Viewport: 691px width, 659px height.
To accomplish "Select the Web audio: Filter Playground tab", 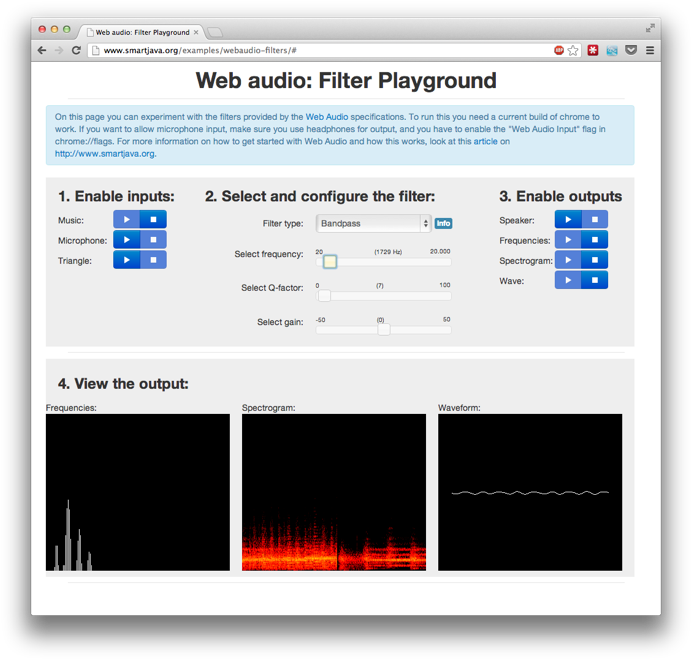I will point(142,32).
